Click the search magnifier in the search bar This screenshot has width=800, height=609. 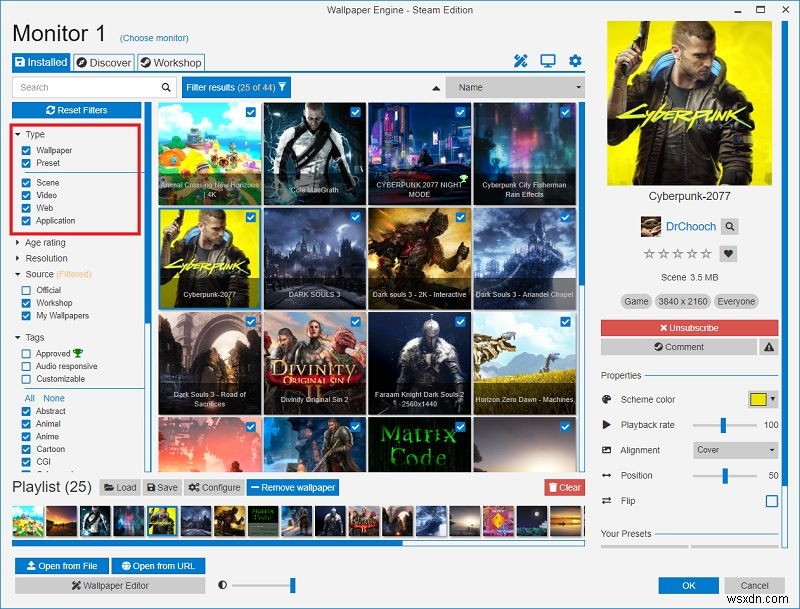pyautogui.click(x=165, y=88)
